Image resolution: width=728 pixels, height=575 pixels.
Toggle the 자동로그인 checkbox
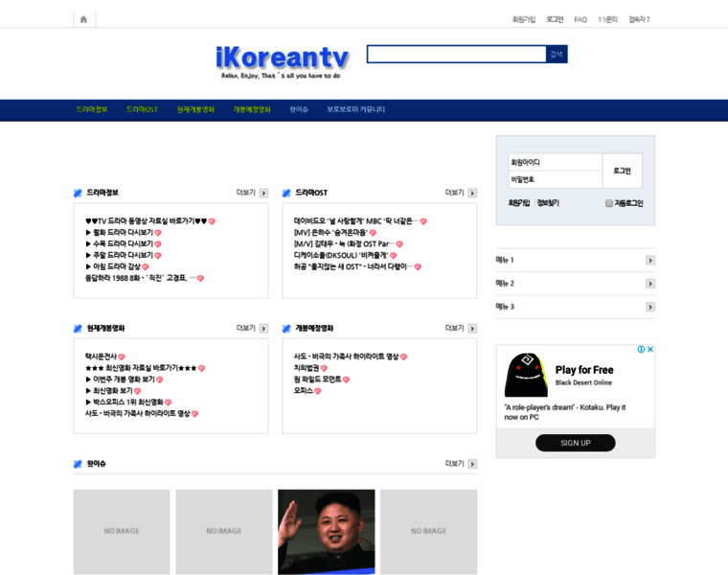click(x=608, y=203)
